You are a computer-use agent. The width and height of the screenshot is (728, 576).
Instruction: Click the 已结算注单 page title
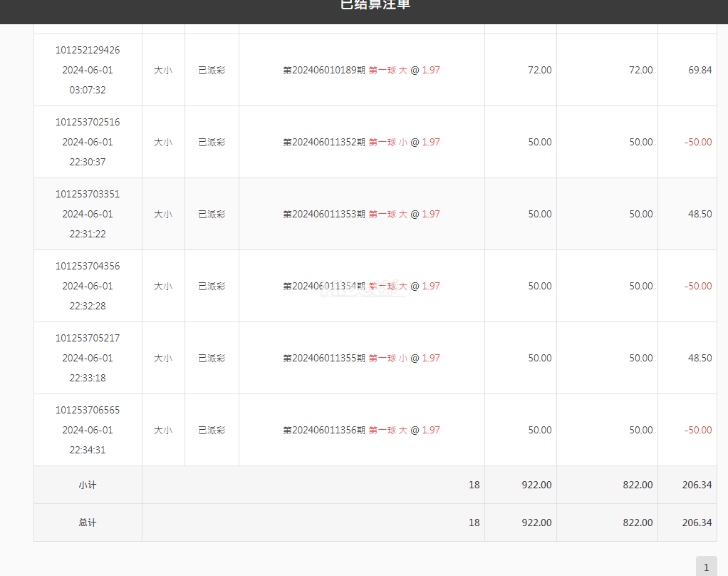point(375,5)
